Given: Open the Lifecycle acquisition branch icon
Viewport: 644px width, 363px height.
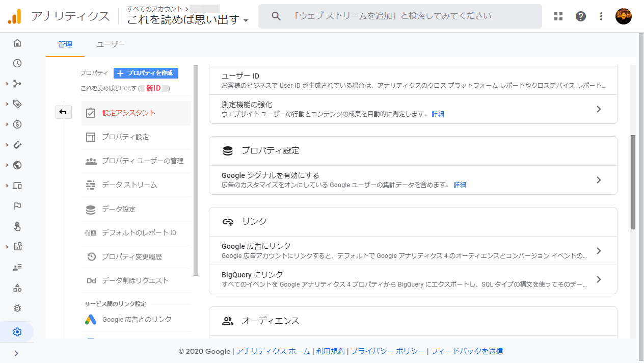Looking at the screenshot, I should pyautogui.click(x=17, y=84).
